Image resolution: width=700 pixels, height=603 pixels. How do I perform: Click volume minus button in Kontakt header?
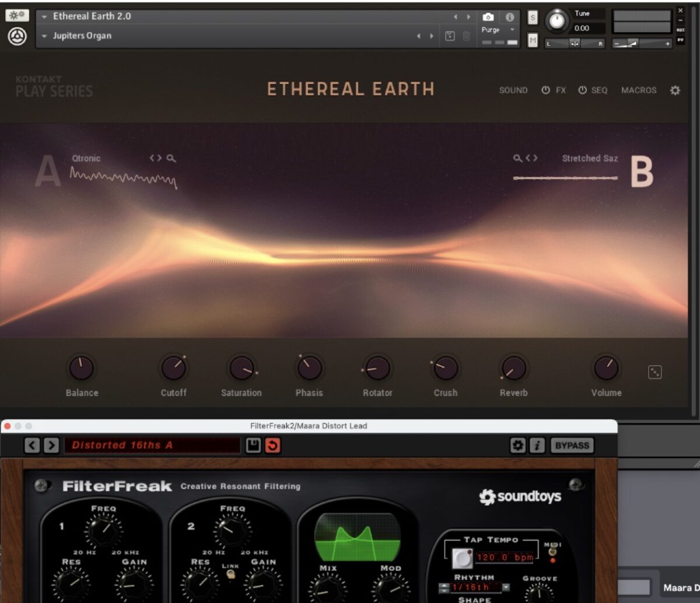tap(617, 44)
